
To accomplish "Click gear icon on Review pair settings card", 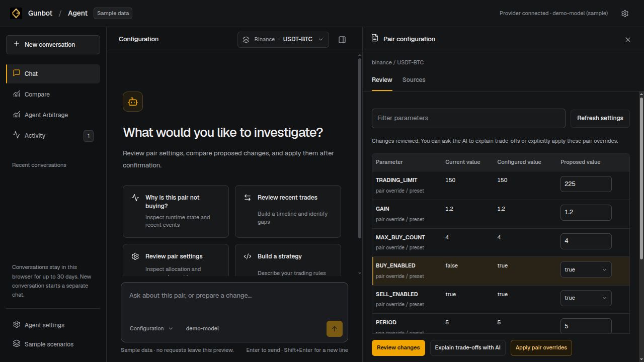I will pyautogui.click(x=135, y=256).
